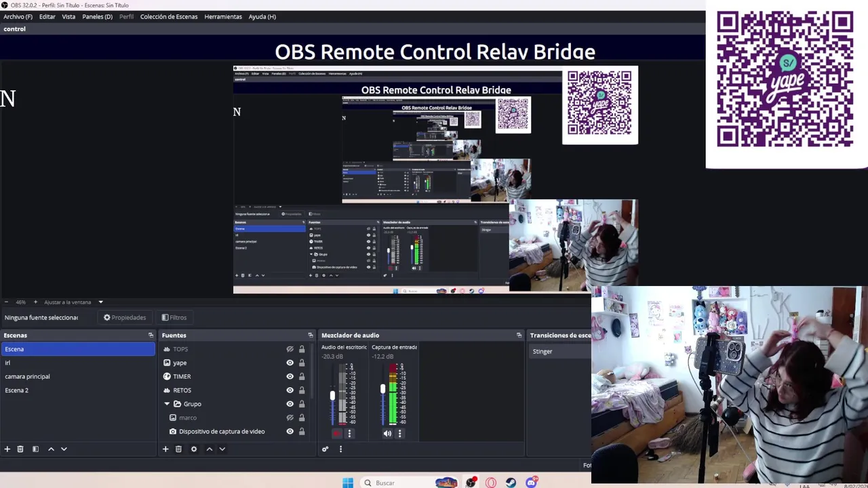The height and width of the screenshot is (488, 868).
Task: Toggle lock on TIMER source
Action: [x=302, y=376]
